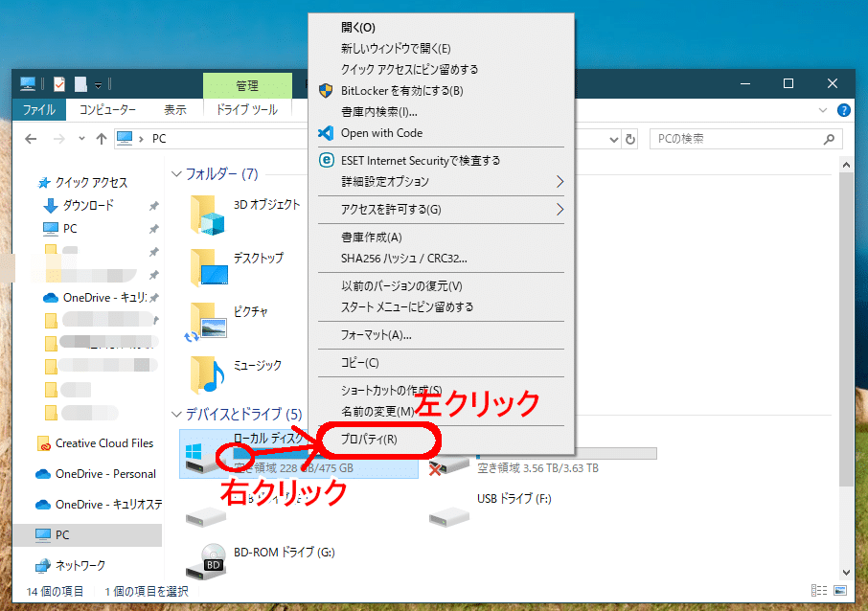Click the refresh button in address bar
This screenshot has width=868, height=611.
630,139
